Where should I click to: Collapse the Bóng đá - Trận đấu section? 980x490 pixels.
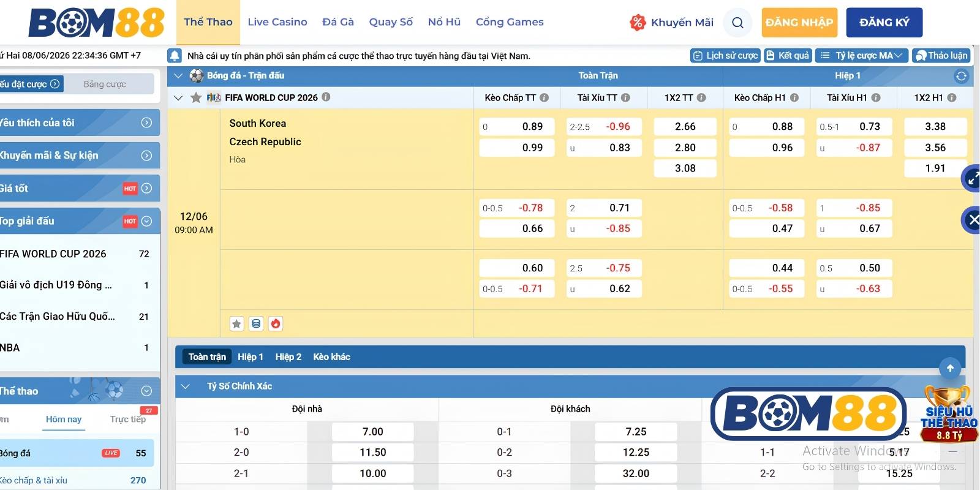tap(178, 76)
